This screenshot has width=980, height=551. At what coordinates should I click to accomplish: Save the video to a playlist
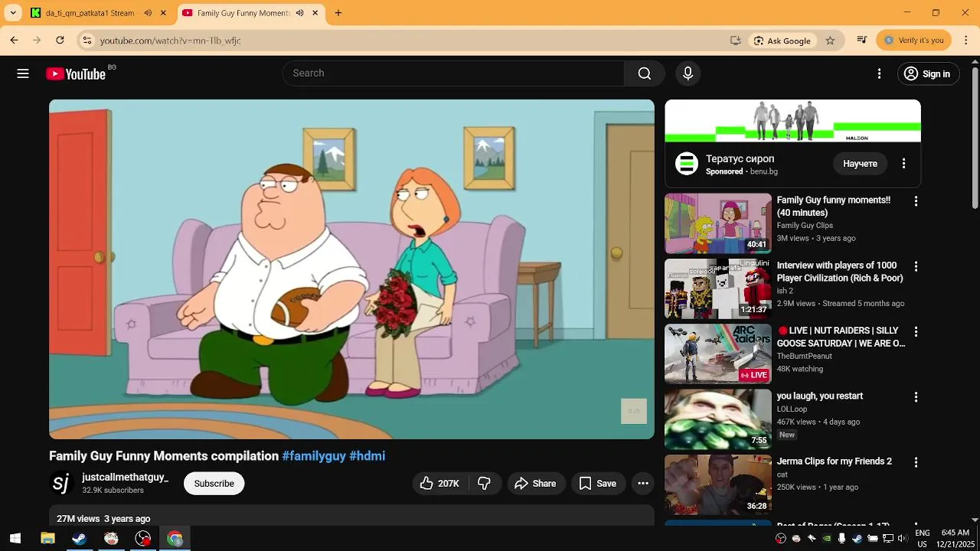[x=597, y=483]
